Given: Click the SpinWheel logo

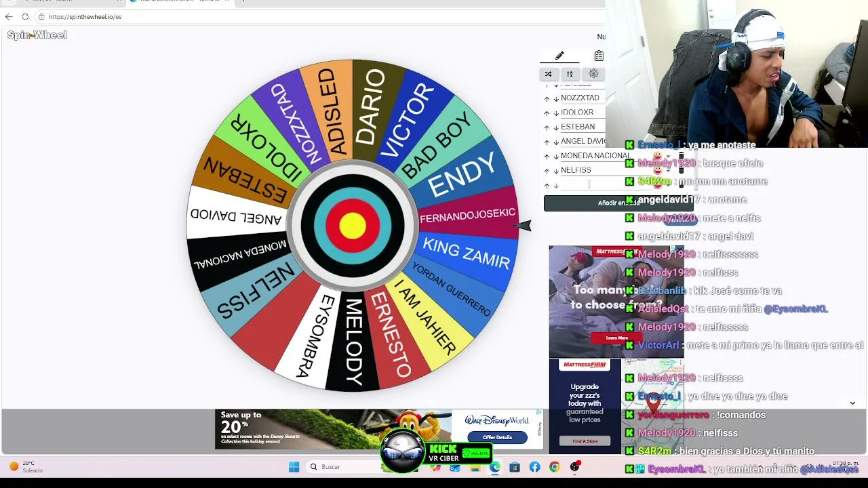Looking at the screenshot, I should [x=37, y=35].
